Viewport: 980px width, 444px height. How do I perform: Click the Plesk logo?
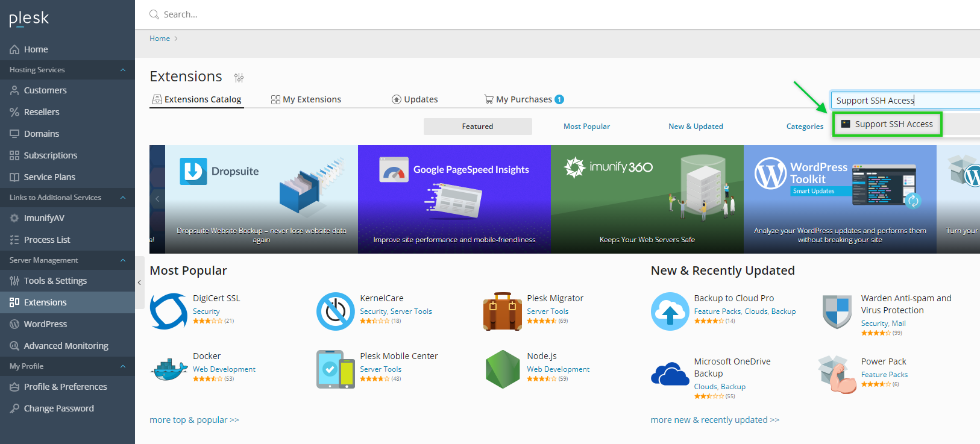click(29, 19)
